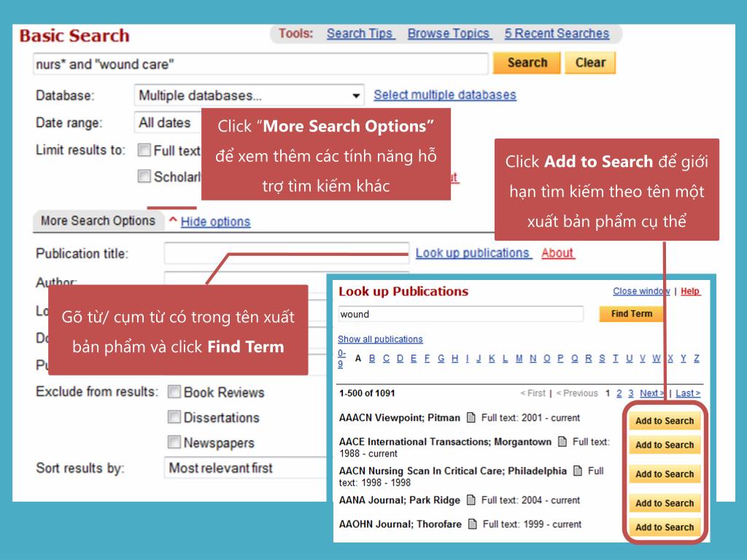747x560 pixels.
Task: Select the AAOHN Journal; Thorofare title
Action: point(400,524)
